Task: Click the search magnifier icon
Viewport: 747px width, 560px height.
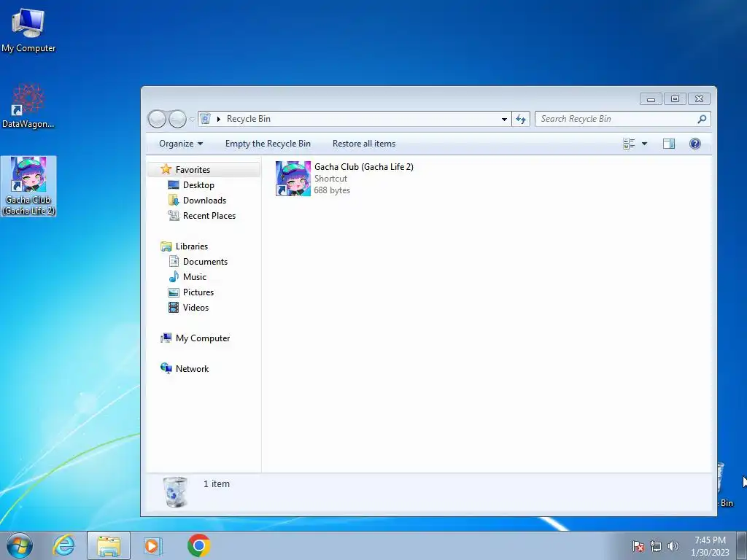Action: pyautogui.click(x=701, y=119)
